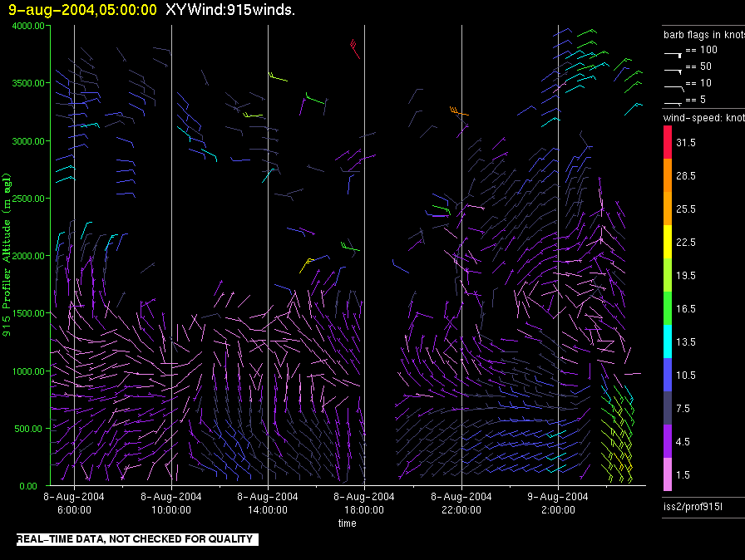This screenshot has width=745, height=560.
Task: Click the slate 7.5 color swatch
Action: click(668, 408)
